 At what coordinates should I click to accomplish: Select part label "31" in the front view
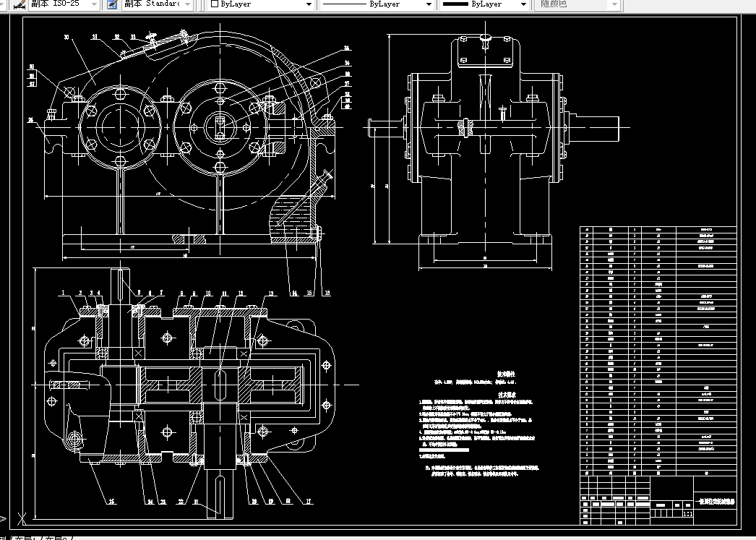pyautogui.click(x=95, y=37)
